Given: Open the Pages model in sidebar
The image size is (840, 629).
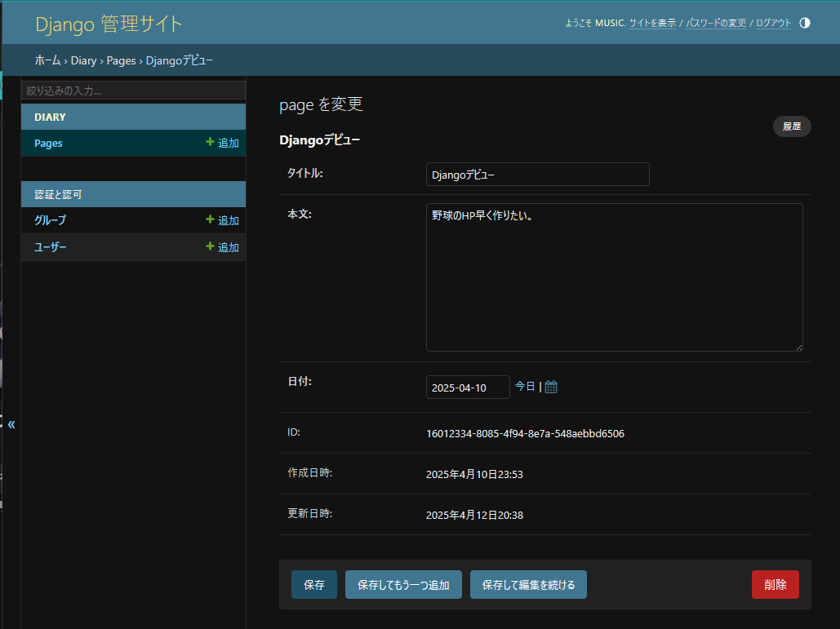Looking at the screenshot, I should point(48,143).
